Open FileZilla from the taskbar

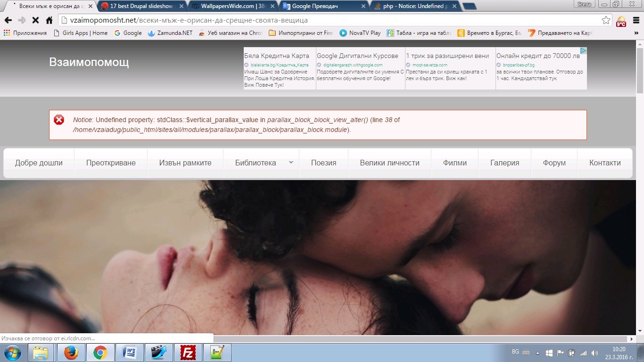[188, 353]
